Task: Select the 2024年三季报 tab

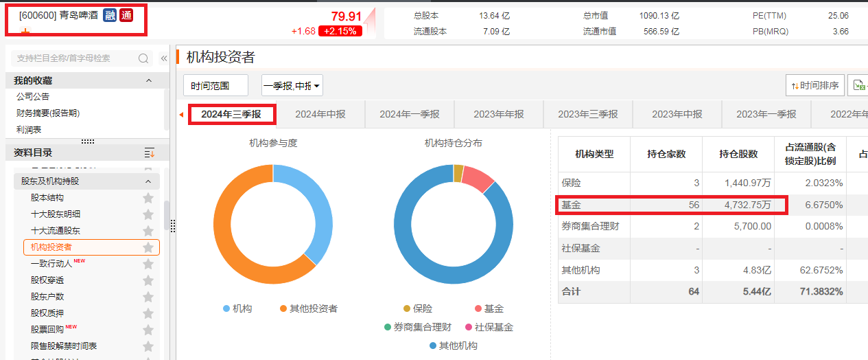Action: [x=231, y=115]
